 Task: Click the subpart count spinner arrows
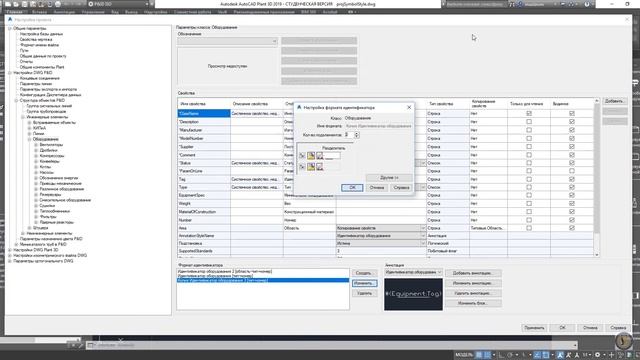(356, 135)
